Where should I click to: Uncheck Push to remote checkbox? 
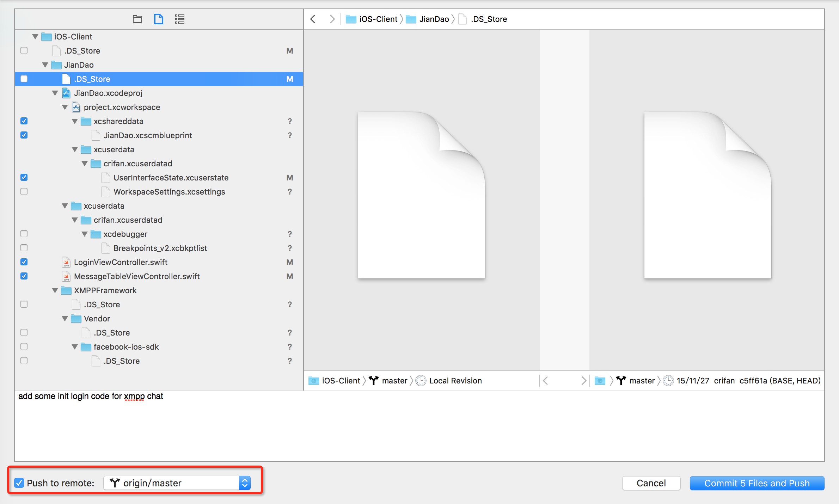[19, 483]
